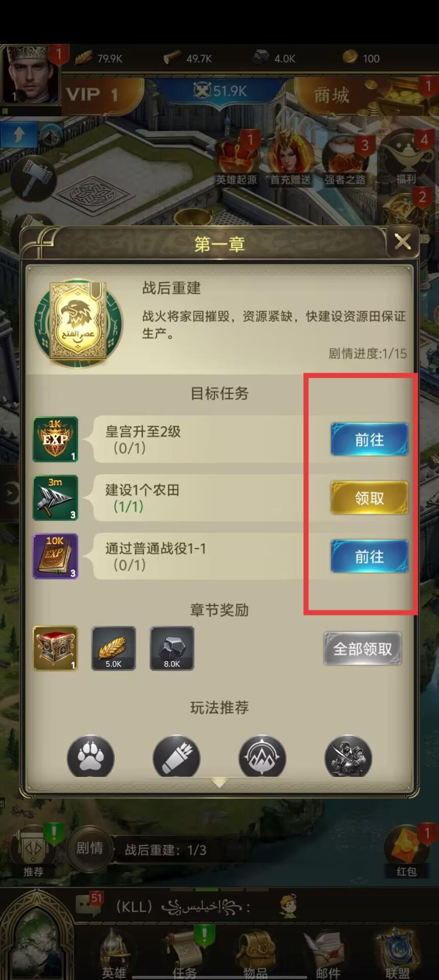The width and height of the screenshot is (439, 980).
Task: Tap the paw print gameplay icon
Action: point(91,756)
